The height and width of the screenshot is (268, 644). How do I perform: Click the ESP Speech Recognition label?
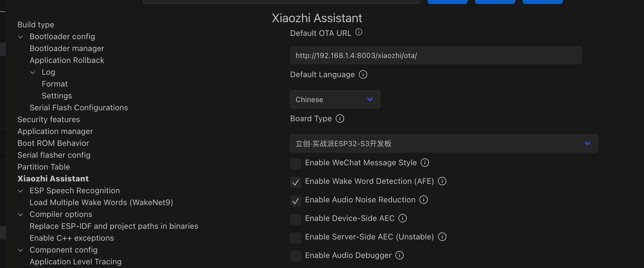[75, 191]
